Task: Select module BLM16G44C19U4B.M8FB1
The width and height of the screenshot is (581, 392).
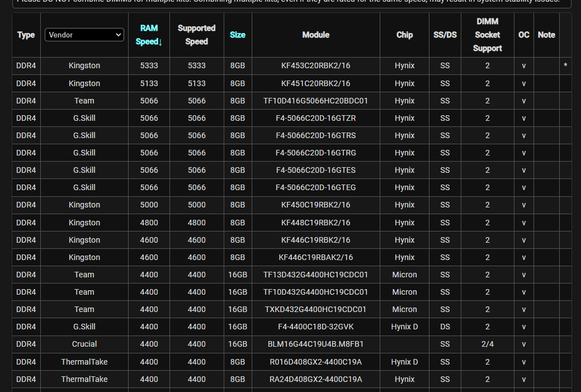Action: point(316,344)
